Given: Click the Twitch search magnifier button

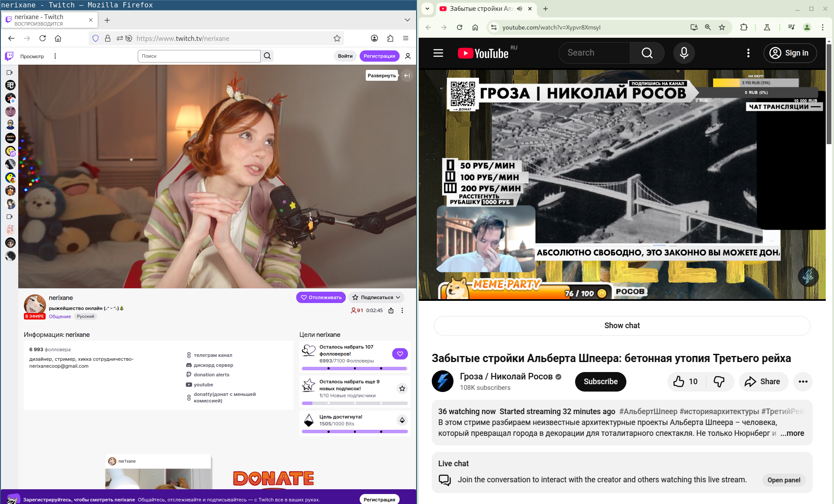Looking at the screenshot, I should 267,56.
